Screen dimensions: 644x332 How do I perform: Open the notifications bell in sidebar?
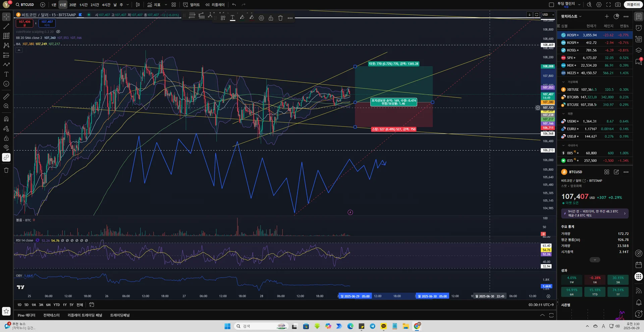point(639,302)
